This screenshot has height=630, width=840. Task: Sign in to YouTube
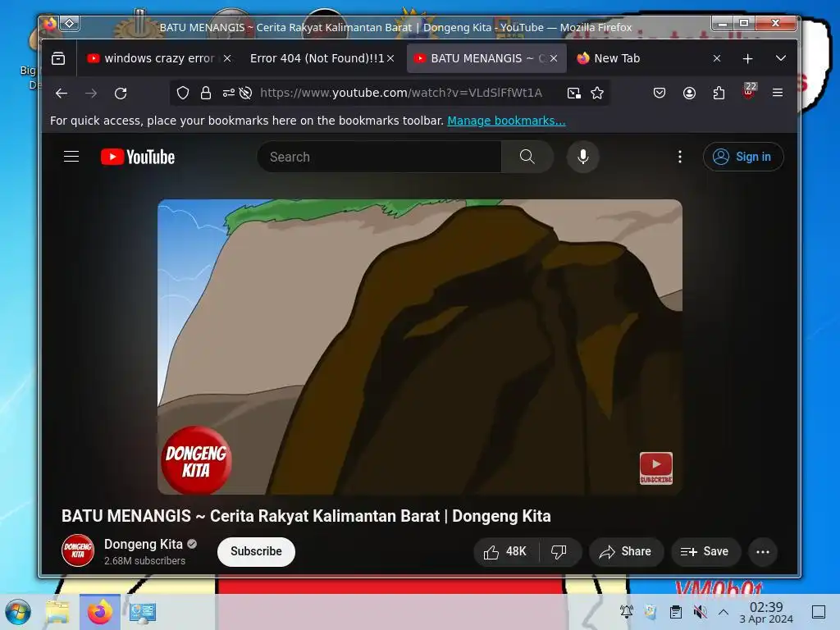click(743, 157)
